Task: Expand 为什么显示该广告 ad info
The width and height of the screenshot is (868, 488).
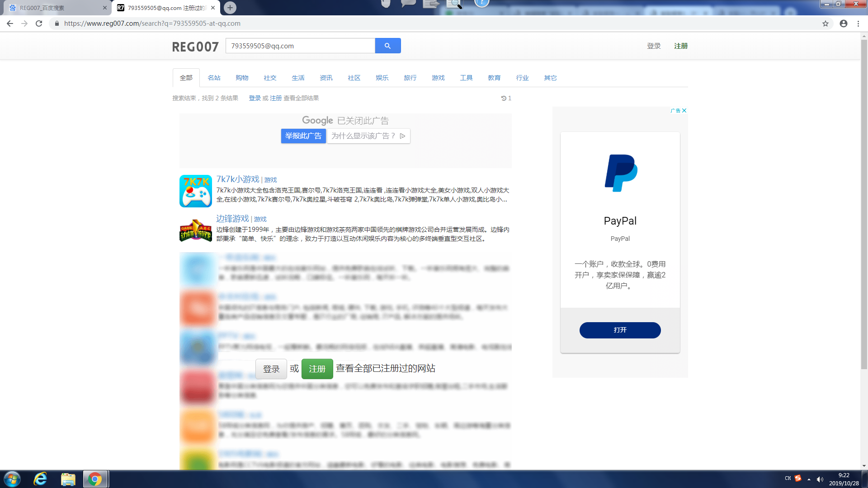Action: point(368,136)
